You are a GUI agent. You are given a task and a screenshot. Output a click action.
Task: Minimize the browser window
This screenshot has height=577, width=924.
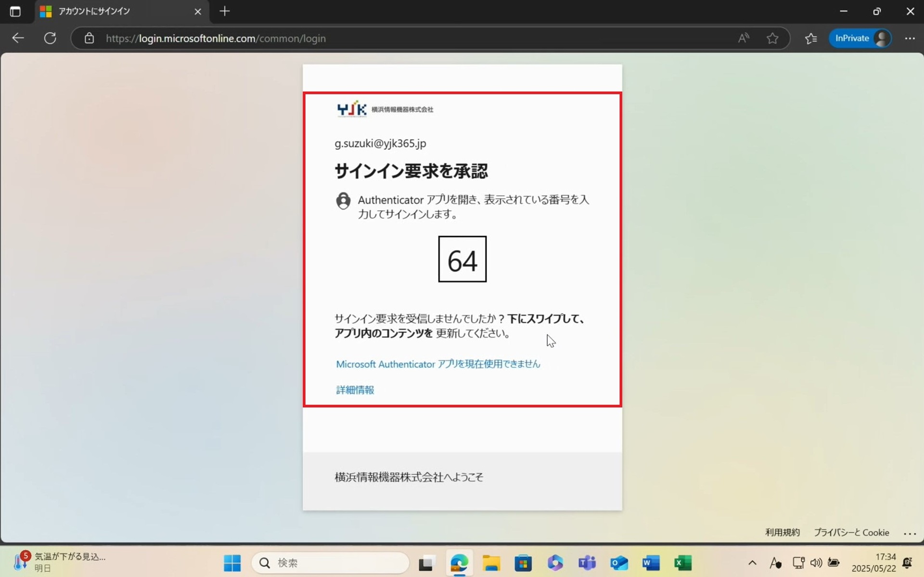(843, 11)
